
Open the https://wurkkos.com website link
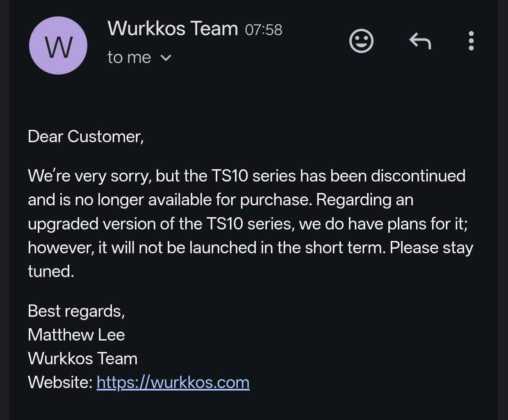click(x=173, y=382)
